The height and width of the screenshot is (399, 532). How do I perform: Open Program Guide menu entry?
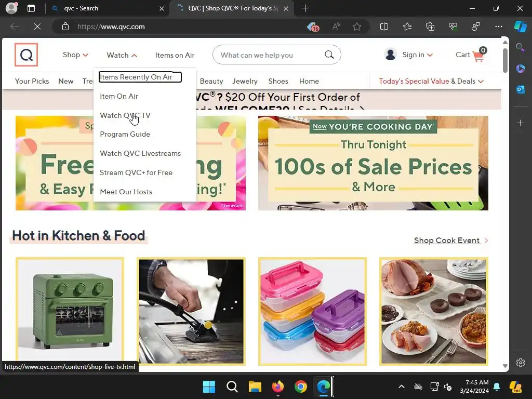(x=125, y=134)
